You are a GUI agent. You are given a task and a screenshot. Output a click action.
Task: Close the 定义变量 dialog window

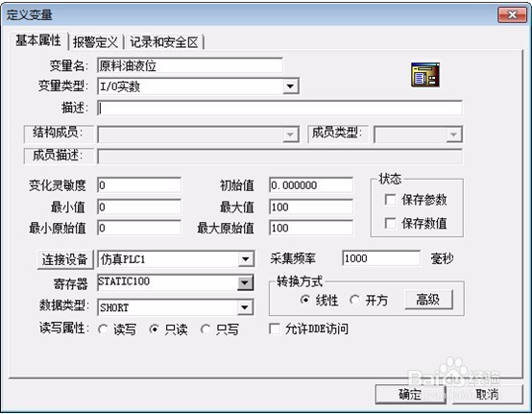[512, 14]
